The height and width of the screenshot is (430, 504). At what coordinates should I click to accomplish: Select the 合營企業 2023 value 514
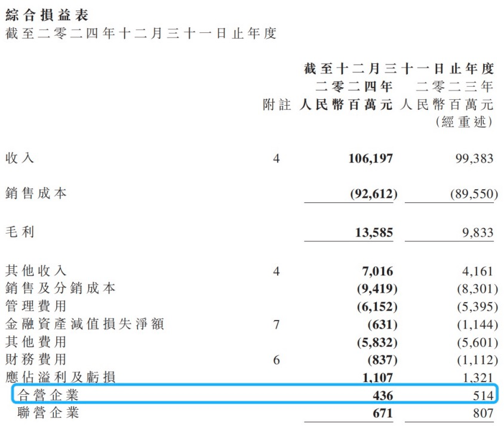483,395
